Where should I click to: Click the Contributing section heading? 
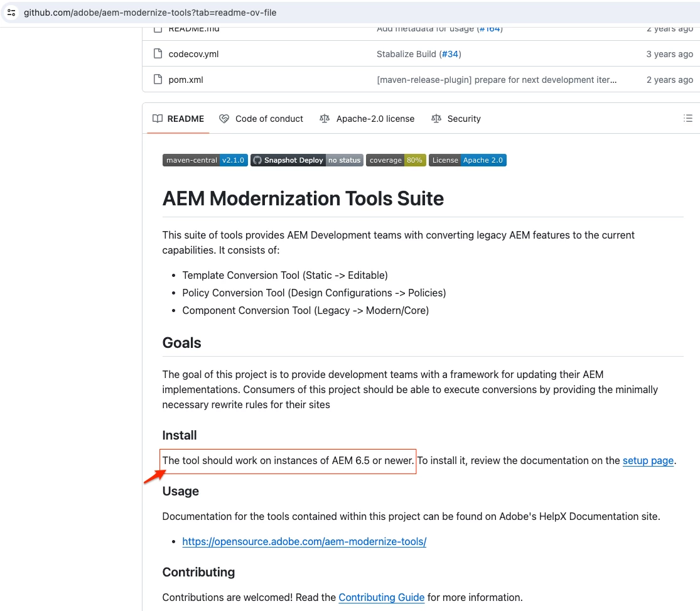[x=198, y=571]
